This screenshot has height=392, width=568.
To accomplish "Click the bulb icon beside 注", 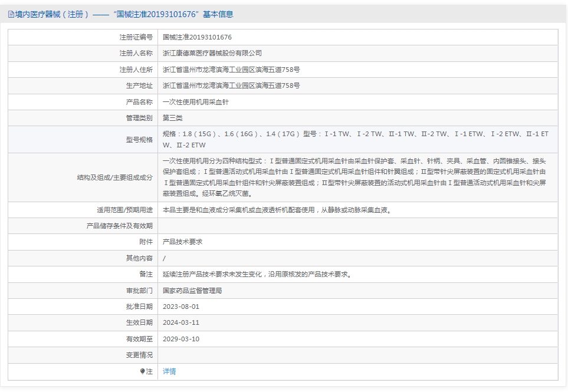I will point(142,371).
